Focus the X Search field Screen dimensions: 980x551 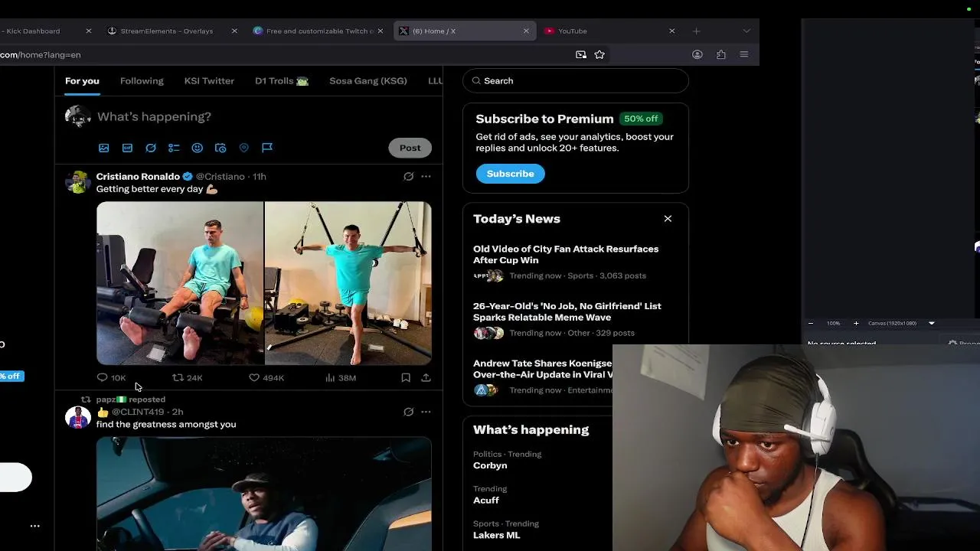(576, 81)
